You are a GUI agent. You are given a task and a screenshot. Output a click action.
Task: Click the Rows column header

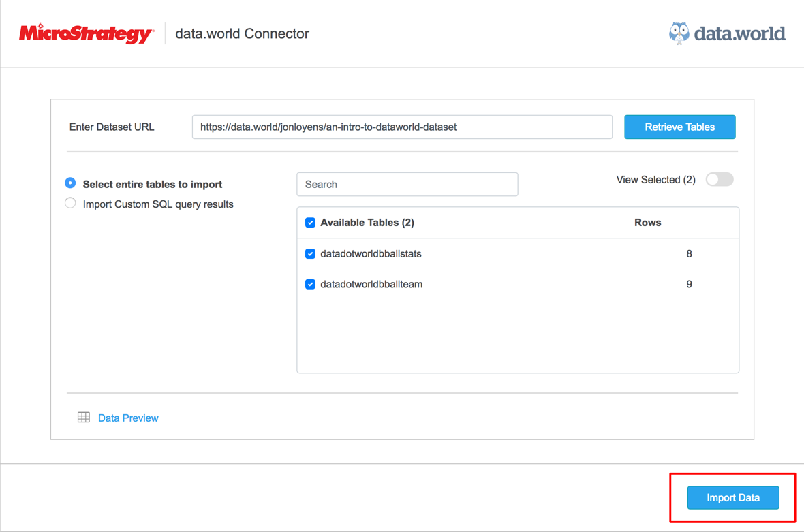click(647, 223)
